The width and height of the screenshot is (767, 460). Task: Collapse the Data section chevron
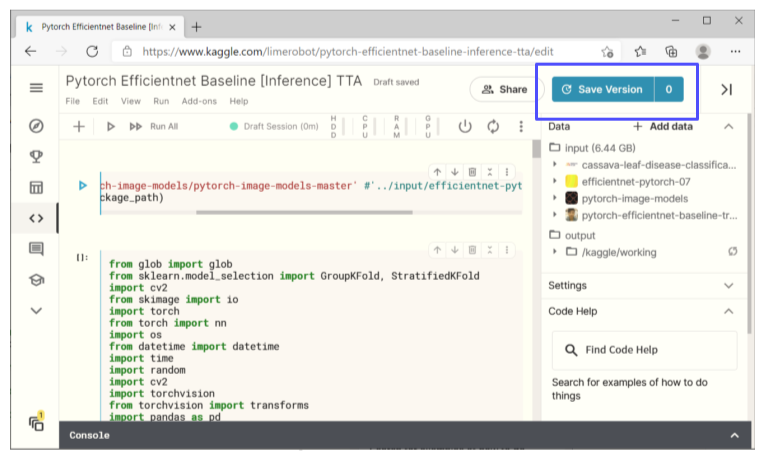[x=728, y=127]
